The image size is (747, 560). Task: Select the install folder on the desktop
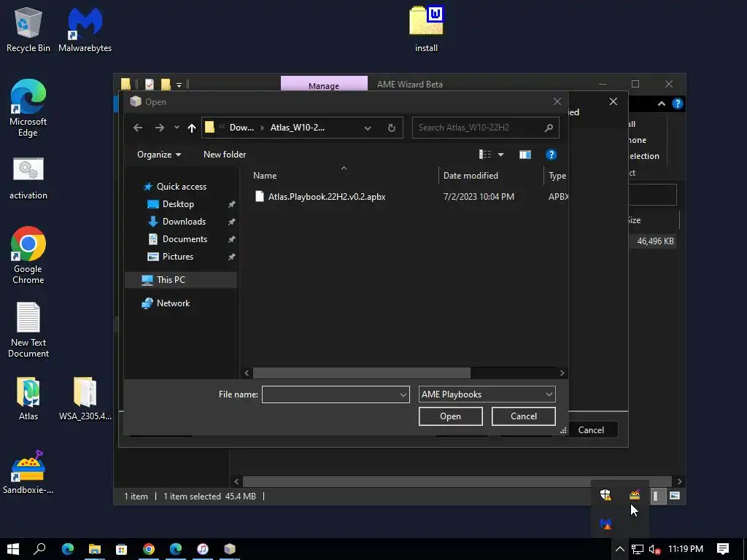click(x=426, y=29)
